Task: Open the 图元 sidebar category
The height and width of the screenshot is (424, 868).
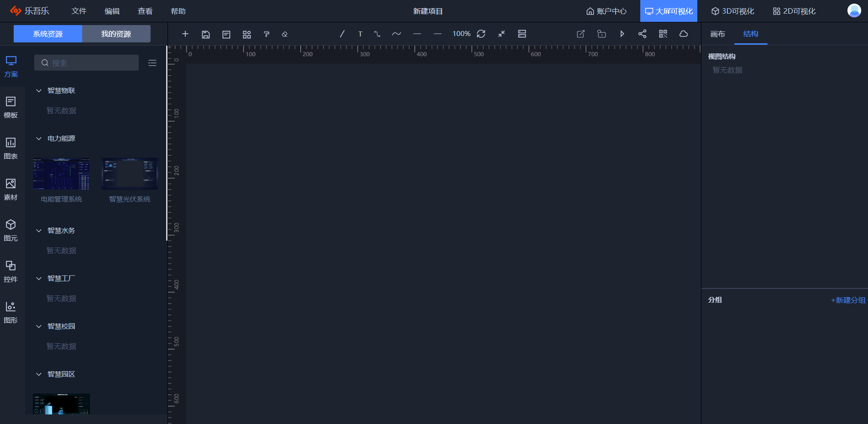Action: pos(11,231)
